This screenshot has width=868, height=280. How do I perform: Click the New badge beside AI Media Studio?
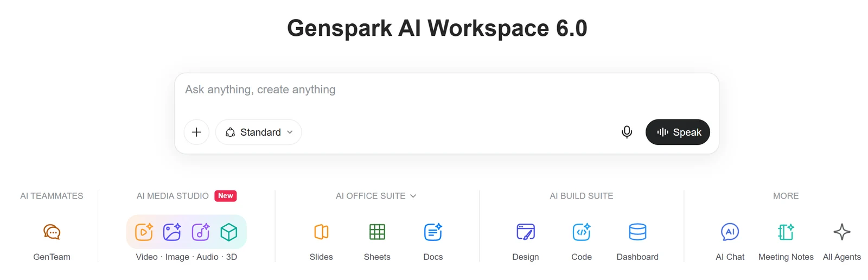pyautogui.click(x=226, y=196)
